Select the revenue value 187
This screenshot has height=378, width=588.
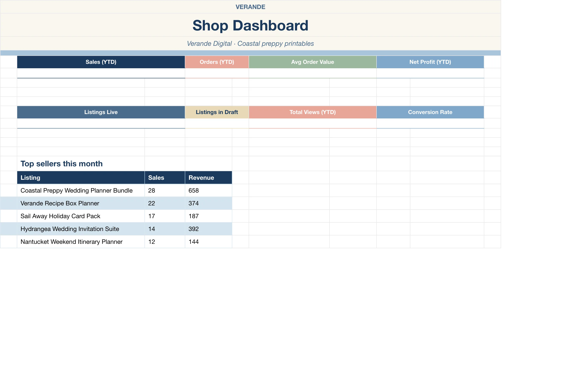click(208, 216)
